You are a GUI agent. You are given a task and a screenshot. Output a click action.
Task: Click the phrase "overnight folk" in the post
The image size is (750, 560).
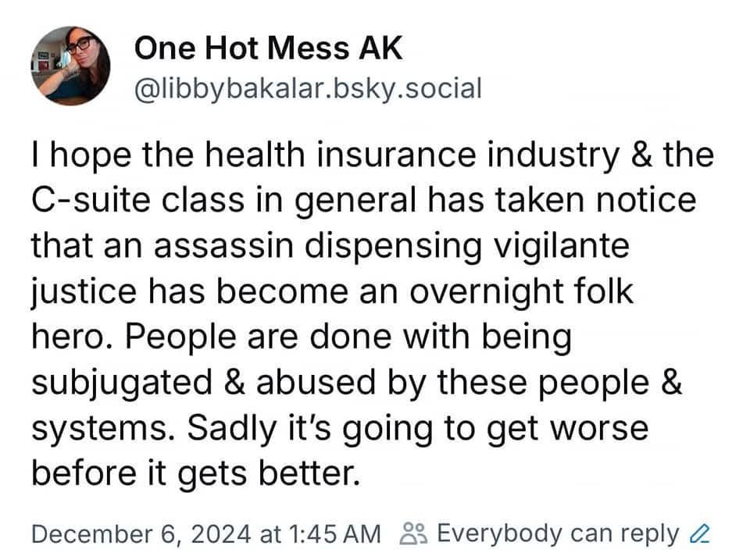tap(521, 292)
